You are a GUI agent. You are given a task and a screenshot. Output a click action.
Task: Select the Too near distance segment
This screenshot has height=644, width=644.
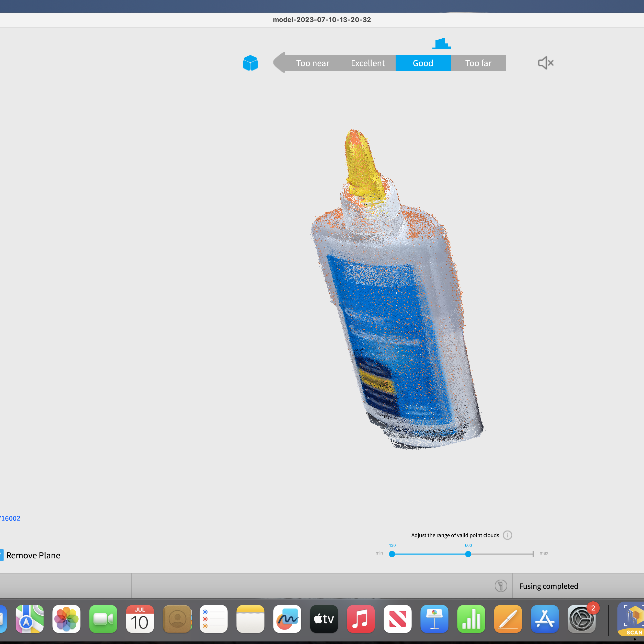click(x=312, y=63)
